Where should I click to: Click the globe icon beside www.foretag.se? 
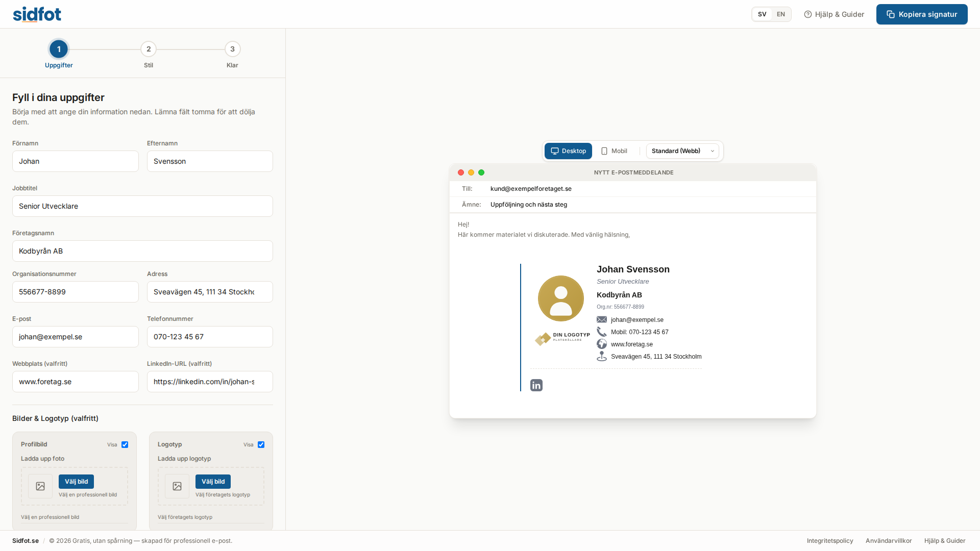click(602, 344)
